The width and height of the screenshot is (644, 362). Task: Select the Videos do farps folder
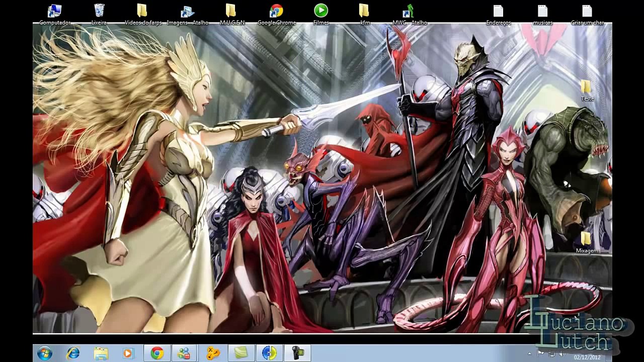(143, 14)
